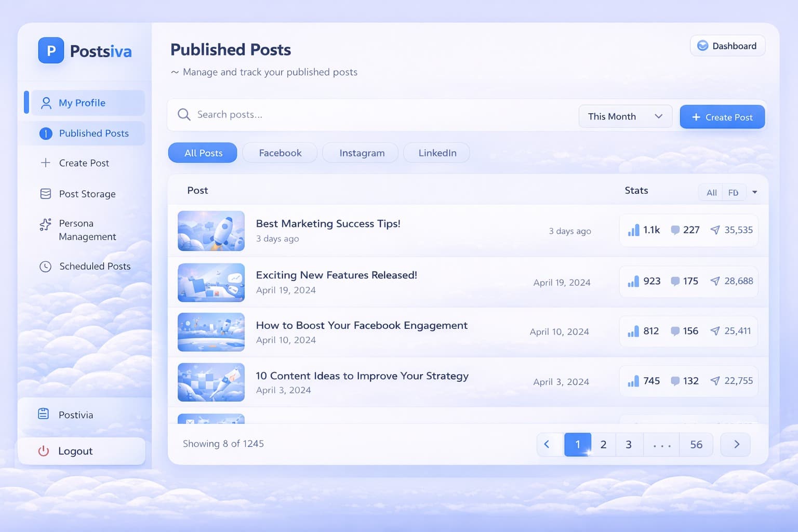Screen dimensions: 798x532
Task: Toggle Stats view to All
Action: point(711,193)
